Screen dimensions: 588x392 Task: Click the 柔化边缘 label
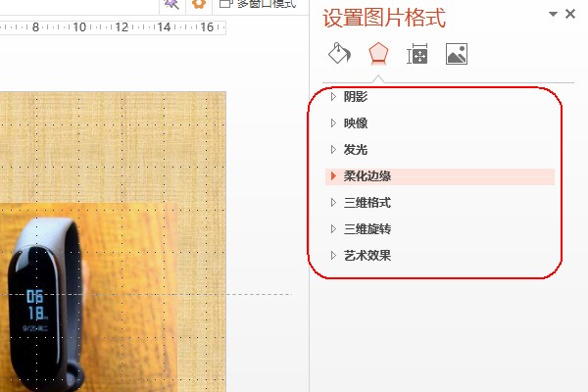click(367, 176)
